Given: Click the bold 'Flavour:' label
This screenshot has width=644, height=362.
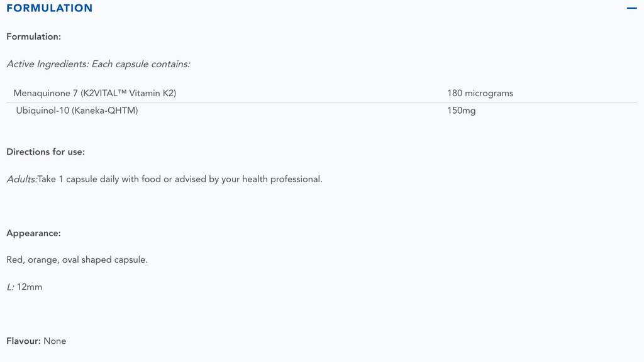Looking at the screenshot, I should pyautogui.click(x=23, y=341).
